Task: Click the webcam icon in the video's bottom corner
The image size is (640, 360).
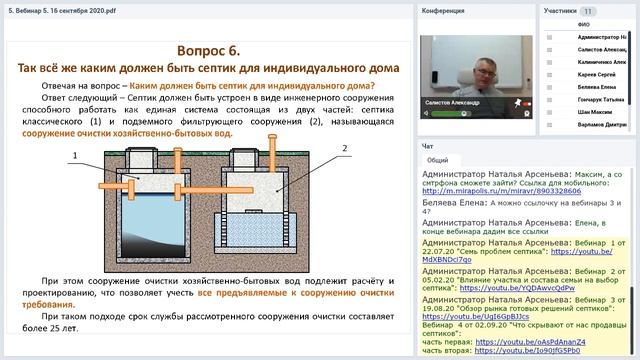Action: point(527,113)
